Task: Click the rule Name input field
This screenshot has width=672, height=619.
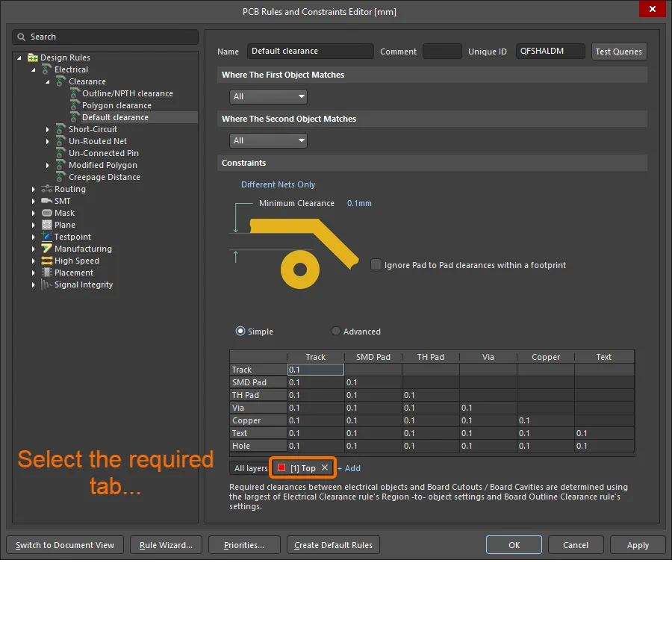Action: [x=311, y=51]
